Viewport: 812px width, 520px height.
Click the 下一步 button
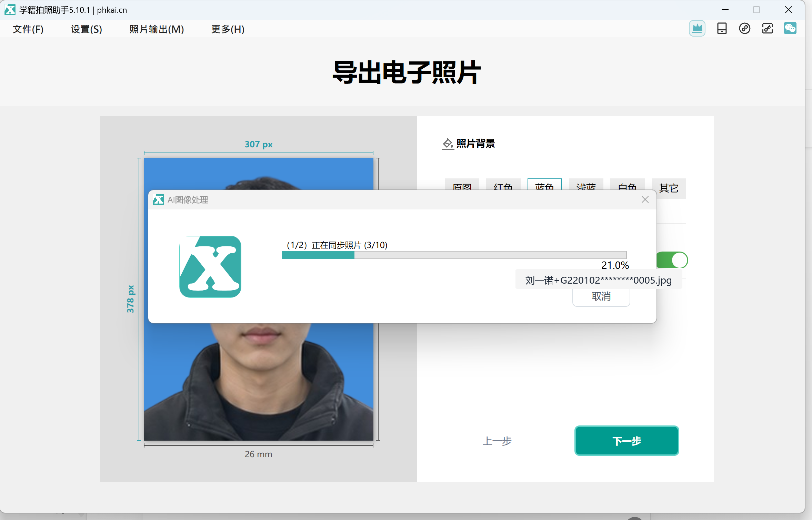(x=627, y=441)
